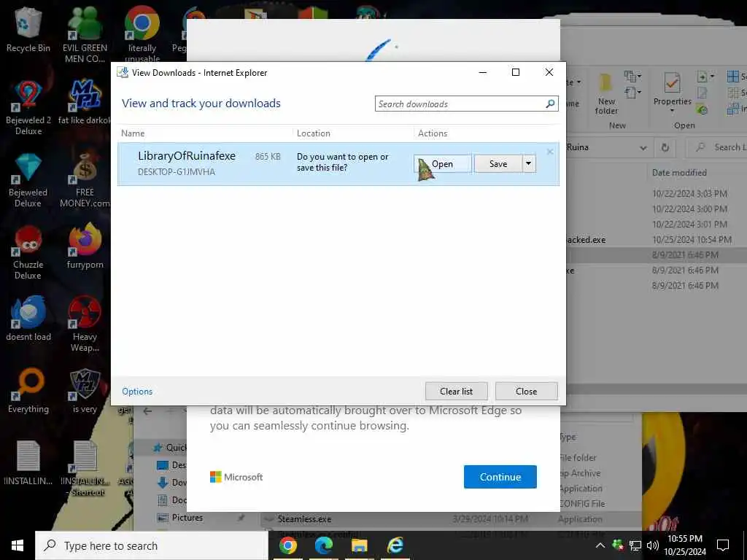Open Internet Explorer from the taskbar
Screen dimensions: 747x560
[x=395, y=545]
